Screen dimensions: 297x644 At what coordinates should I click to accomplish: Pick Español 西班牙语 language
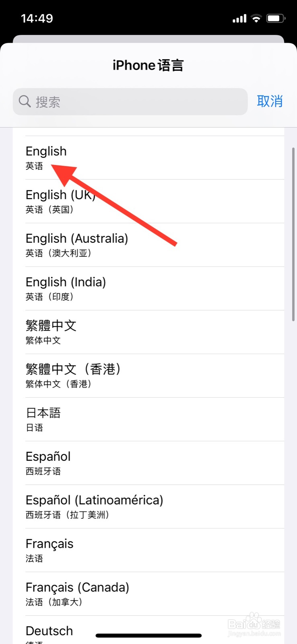click(148, 463)
